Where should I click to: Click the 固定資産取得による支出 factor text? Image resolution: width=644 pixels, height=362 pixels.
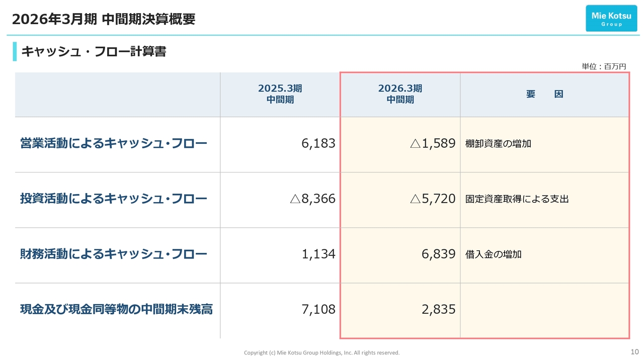point(517,199)
